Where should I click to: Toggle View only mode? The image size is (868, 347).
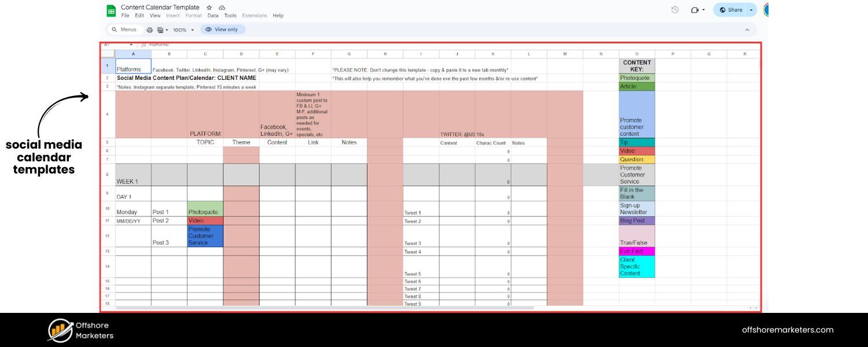(222, 29)
